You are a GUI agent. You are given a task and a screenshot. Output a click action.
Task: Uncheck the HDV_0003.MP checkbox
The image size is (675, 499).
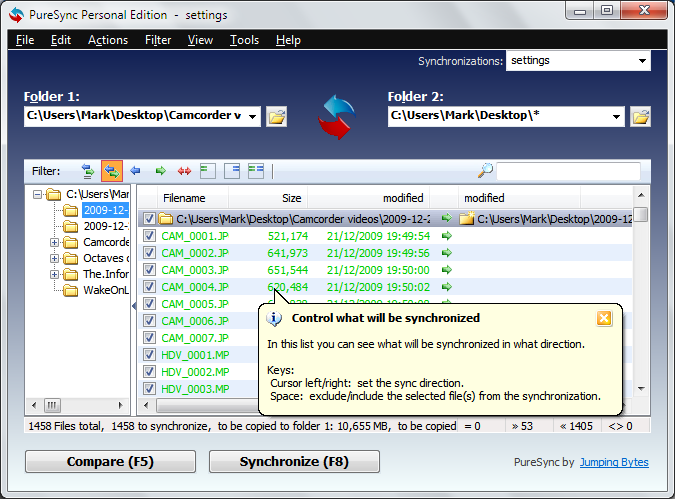(149, 389)
